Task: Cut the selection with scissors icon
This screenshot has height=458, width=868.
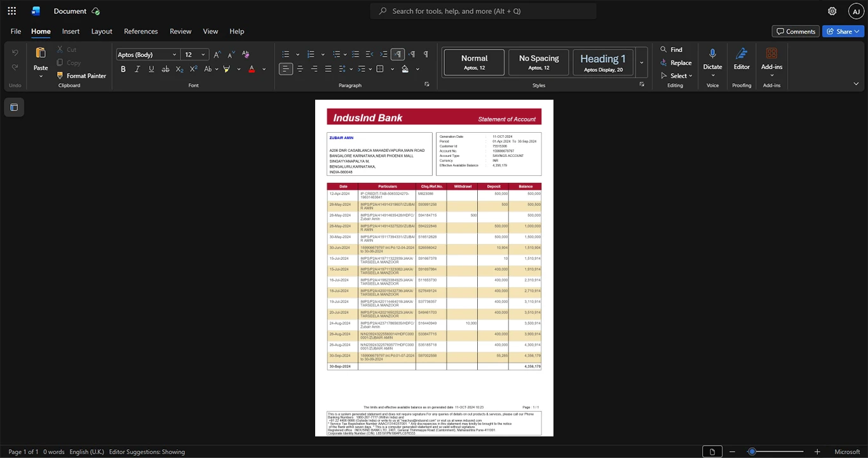Action: click(60, 50)
